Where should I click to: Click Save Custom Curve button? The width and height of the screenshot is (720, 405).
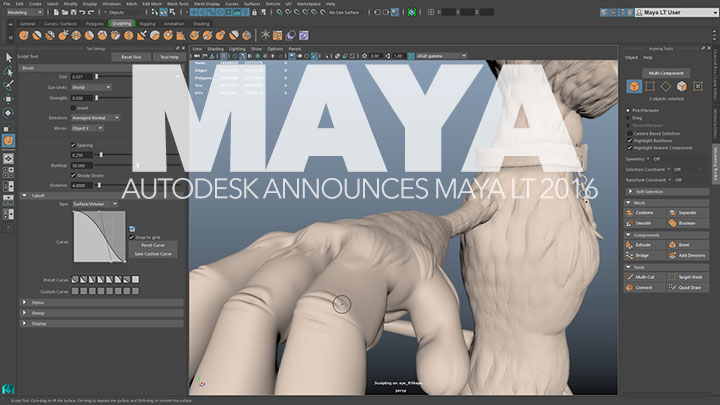(152, 253)
